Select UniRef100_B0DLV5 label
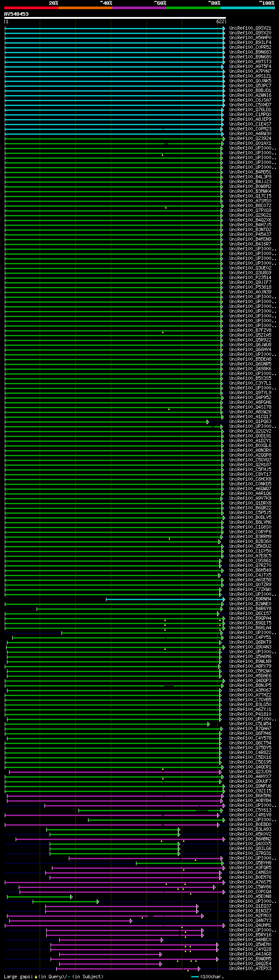The height and width of the screenshot is (980, 279). click(x=250, y=518)
